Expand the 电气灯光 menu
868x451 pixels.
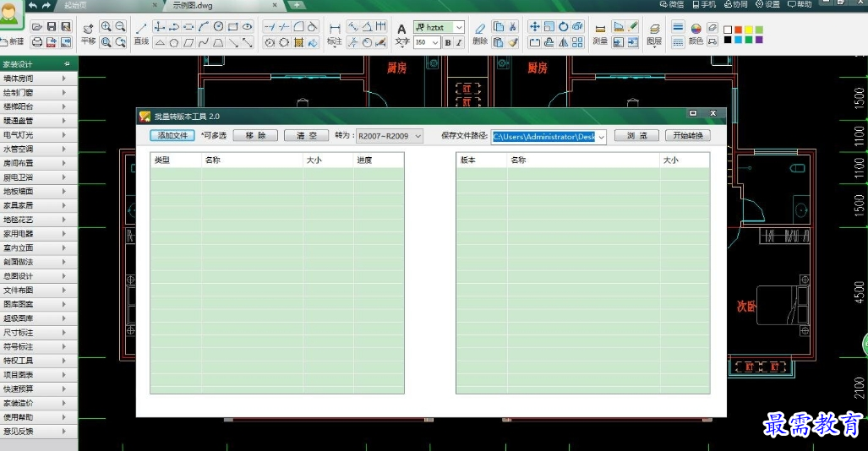pyautogui.click(x=38, y=134)
